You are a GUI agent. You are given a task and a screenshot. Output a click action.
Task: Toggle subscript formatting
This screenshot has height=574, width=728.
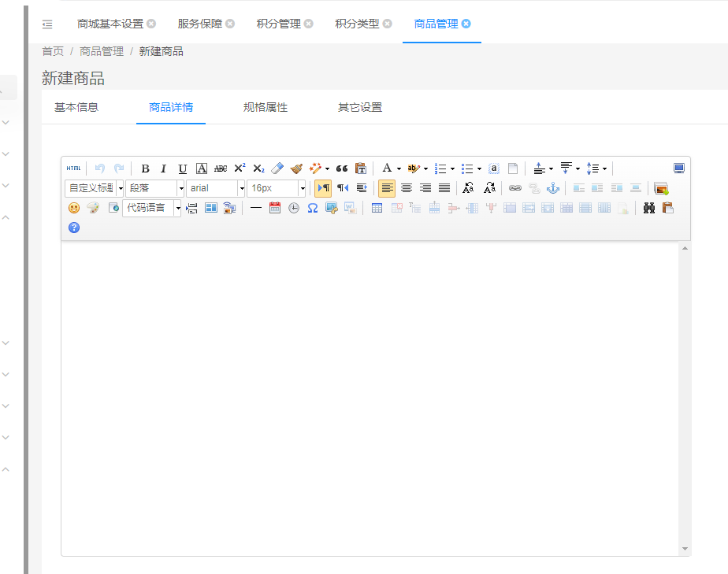(x=258, y=168)
